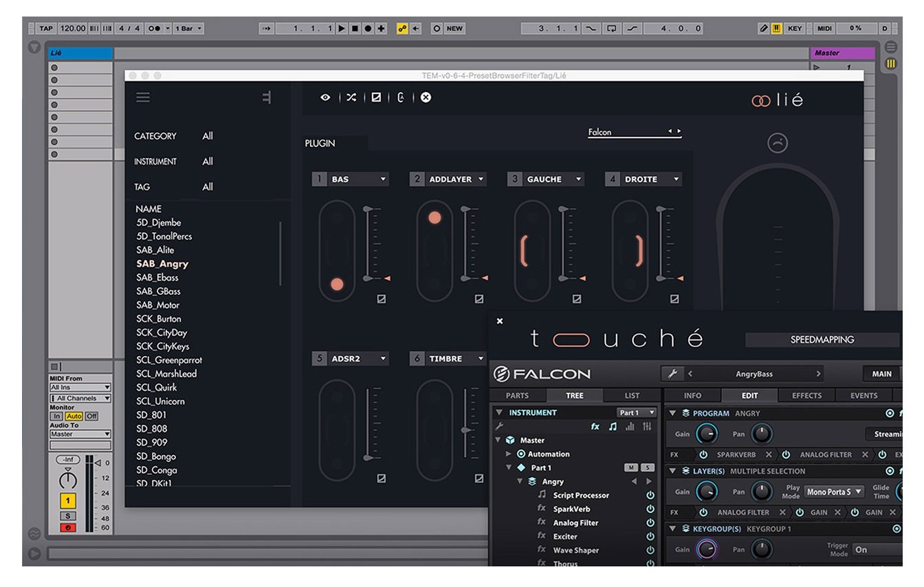The height and width of the screenshot is (587, 924).
Task: Toggle power for Exciter in tree
Action: pyautogui.click(x=650, y=537)
